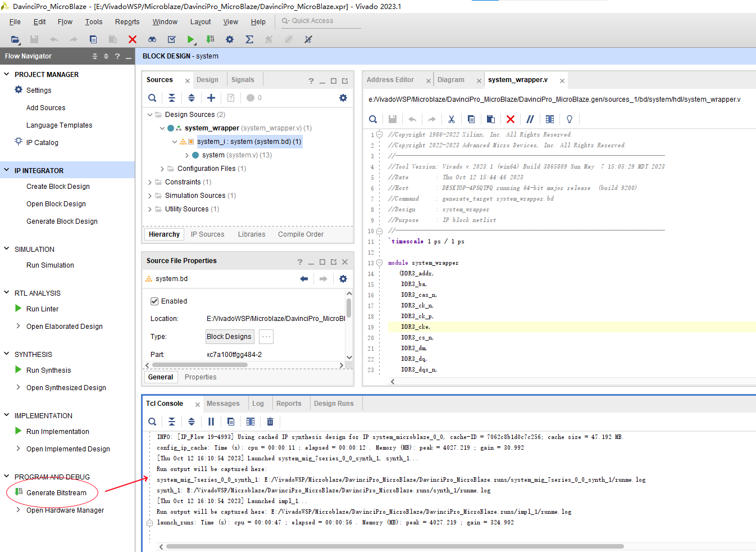The image size is (756, 552).
Task: Click the Type browse ellipsis button
Action: tap(266, 337)
